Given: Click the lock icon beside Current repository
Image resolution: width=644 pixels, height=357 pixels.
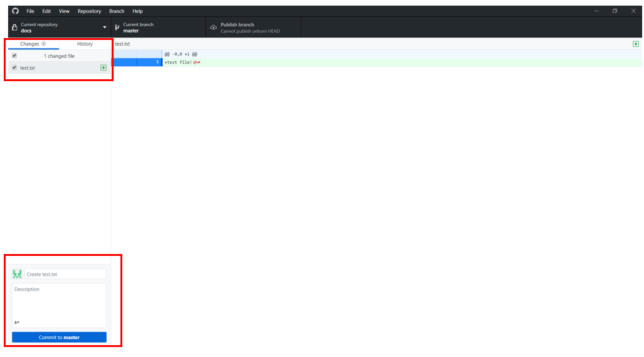Looking at the screenshot, I should point(14,27).
